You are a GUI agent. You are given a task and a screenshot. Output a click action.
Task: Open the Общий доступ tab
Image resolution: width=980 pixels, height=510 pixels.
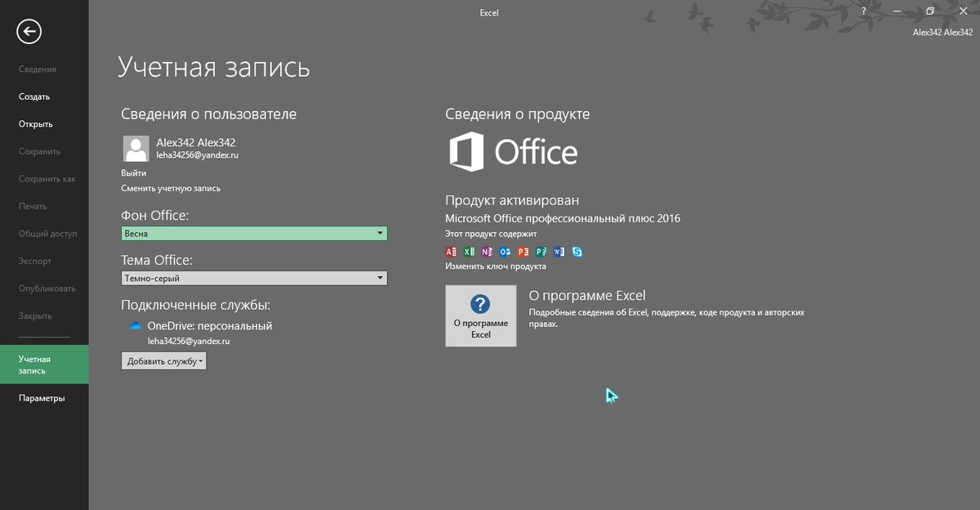[x=47, y=234]
